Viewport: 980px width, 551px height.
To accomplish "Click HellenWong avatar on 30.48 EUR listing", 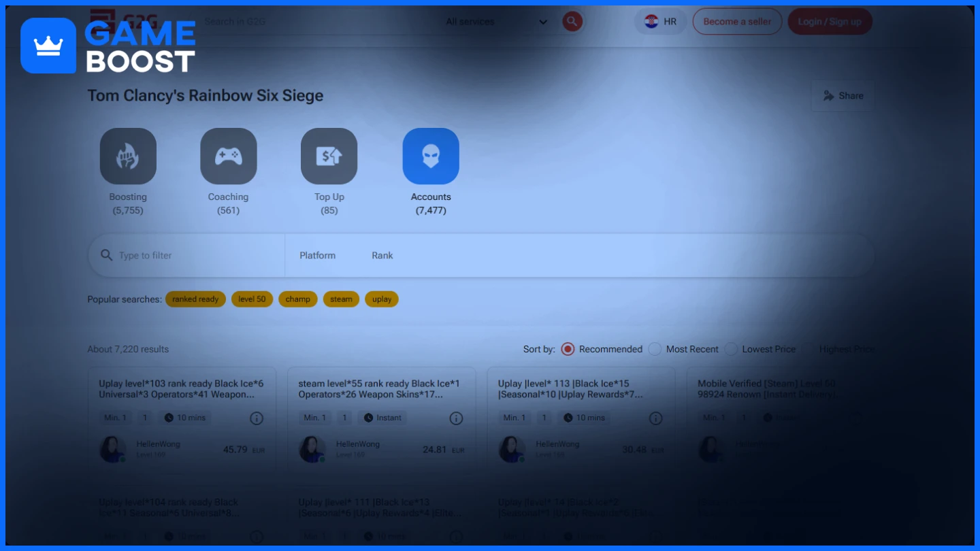I will coord(512,450).
